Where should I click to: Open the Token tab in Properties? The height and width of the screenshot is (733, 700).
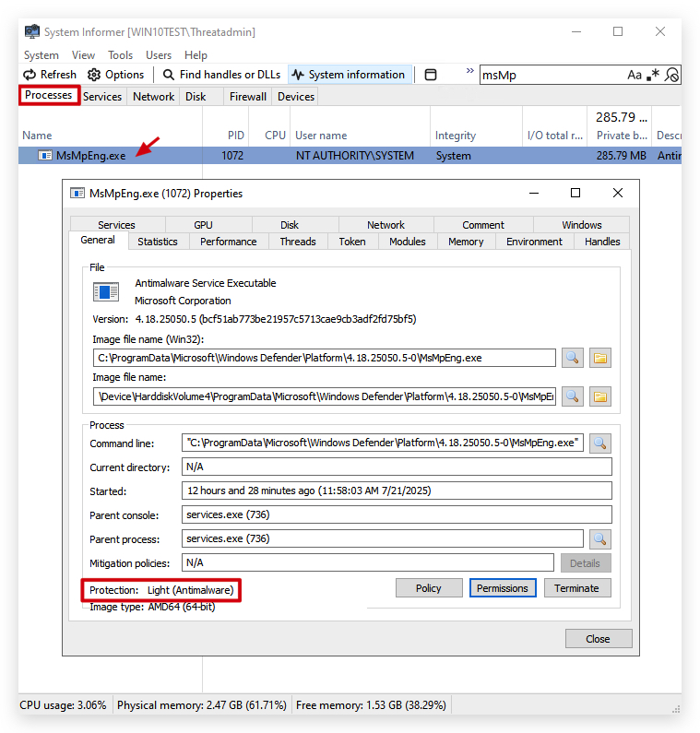click(x=352, y=242)
